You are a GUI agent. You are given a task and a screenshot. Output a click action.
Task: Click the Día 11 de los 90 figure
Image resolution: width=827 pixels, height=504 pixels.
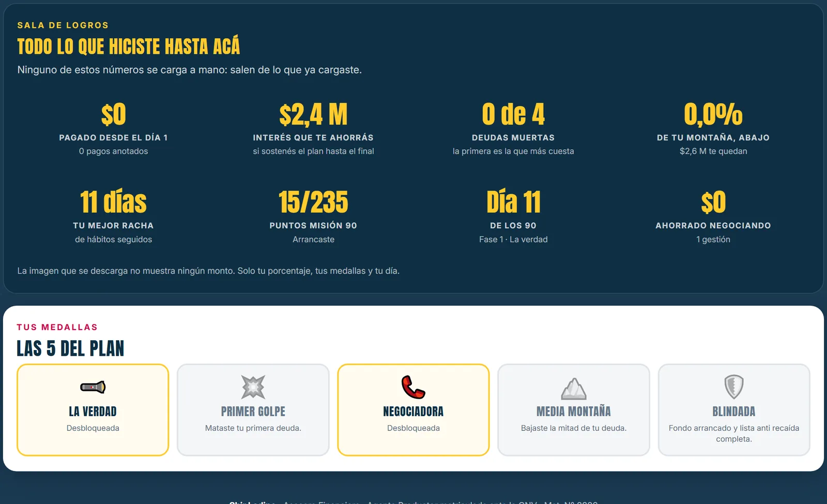[x=513, y=202]
